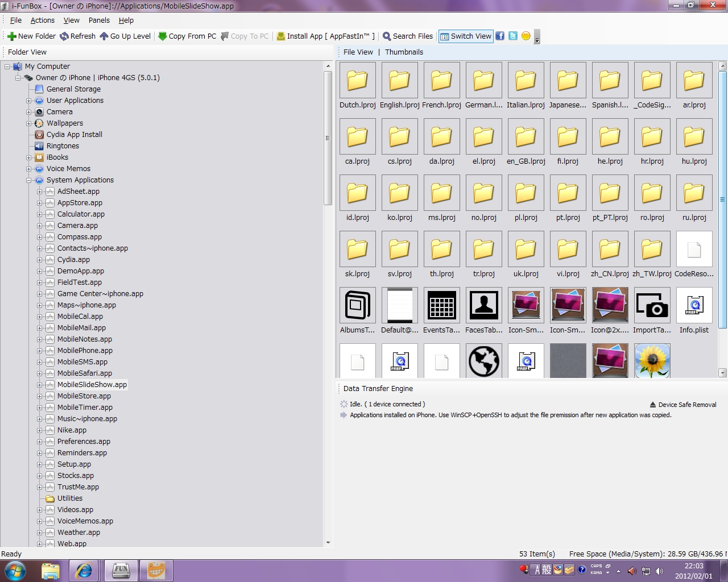Click the thumbnails pane vertical scrollbar
728x582 pixels.
coord(722,199)
